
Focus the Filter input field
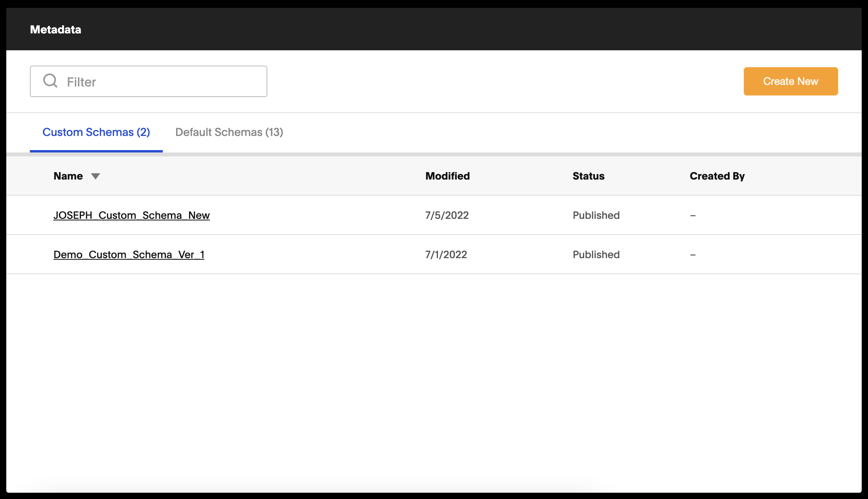coord(149,81)
